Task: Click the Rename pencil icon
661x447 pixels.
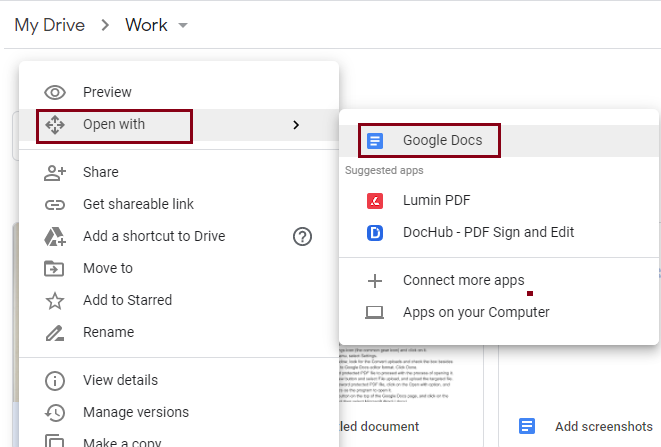Action: pyautogui.click(x=55, y=333)
